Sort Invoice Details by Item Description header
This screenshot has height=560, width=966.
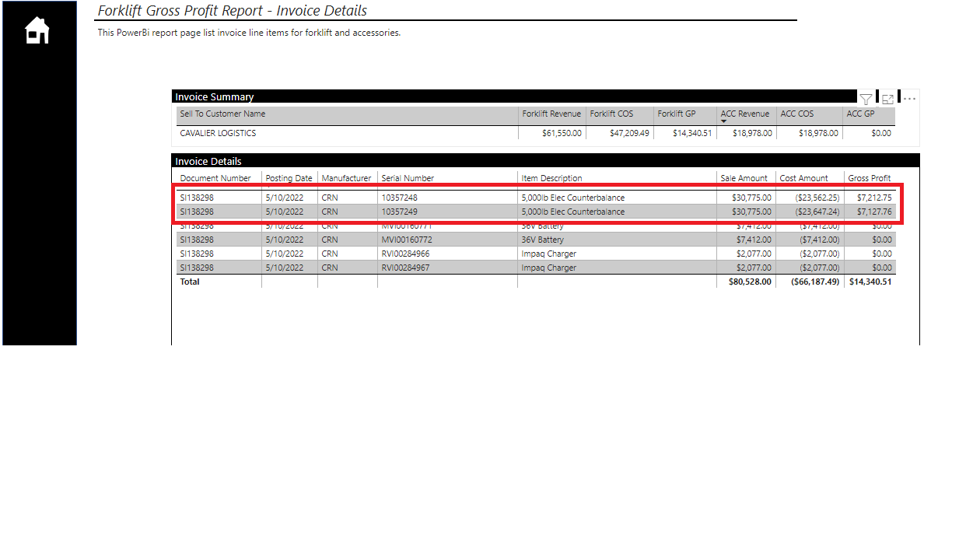pyautogui.click(x=551, y=178)
